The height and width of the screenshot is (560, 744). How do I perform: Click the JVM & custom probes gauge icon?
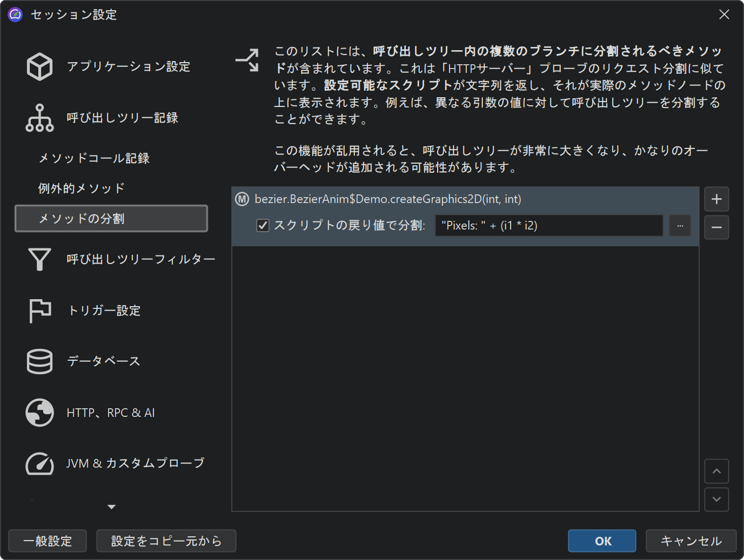(x=39, y=463)
